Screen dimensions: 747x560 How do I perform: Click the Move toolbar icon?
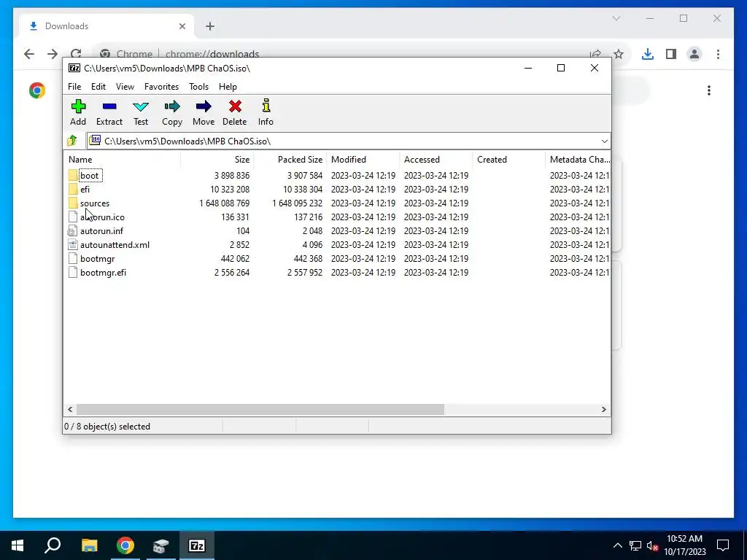click(204, 106)
